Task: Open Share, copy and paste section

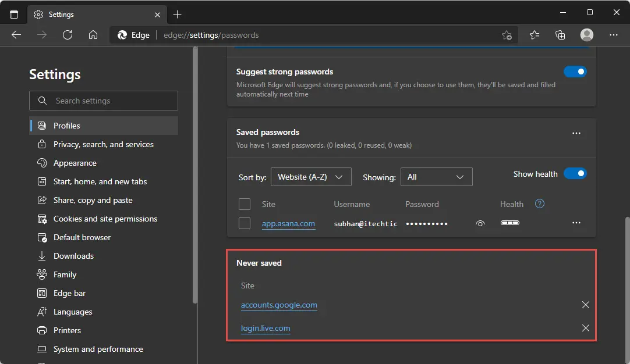Action: tap(104, 200)
